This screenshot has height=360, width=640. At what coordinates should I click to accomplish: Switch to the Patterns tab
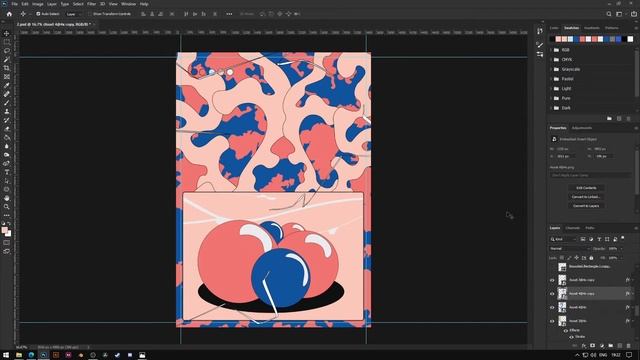click(x=611, y=28)
